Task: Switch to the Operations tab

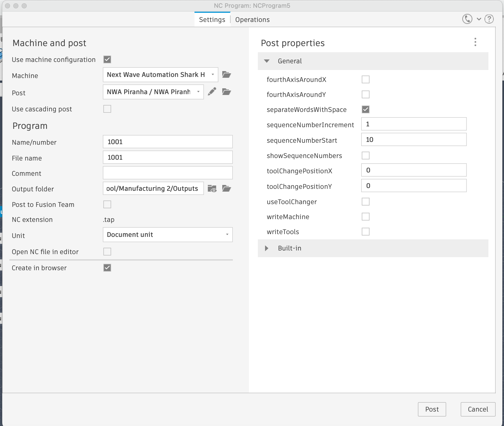Action: (252, 20)
